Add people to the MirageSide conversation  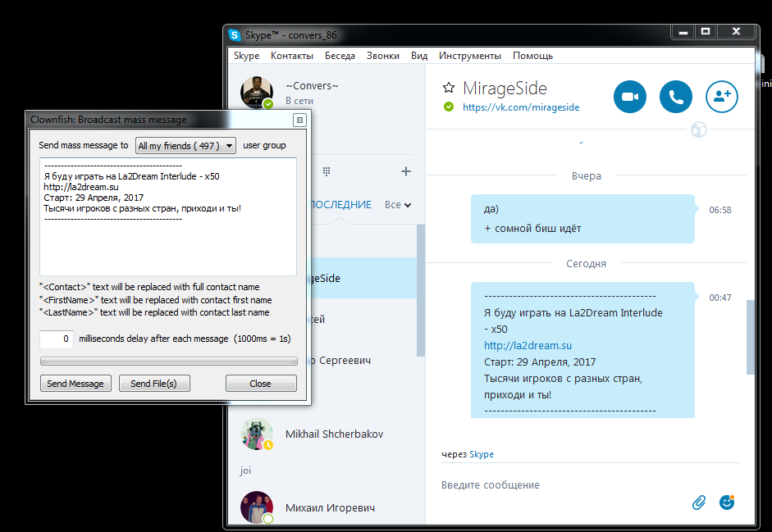pyautogui.click(x=722, y=97)
